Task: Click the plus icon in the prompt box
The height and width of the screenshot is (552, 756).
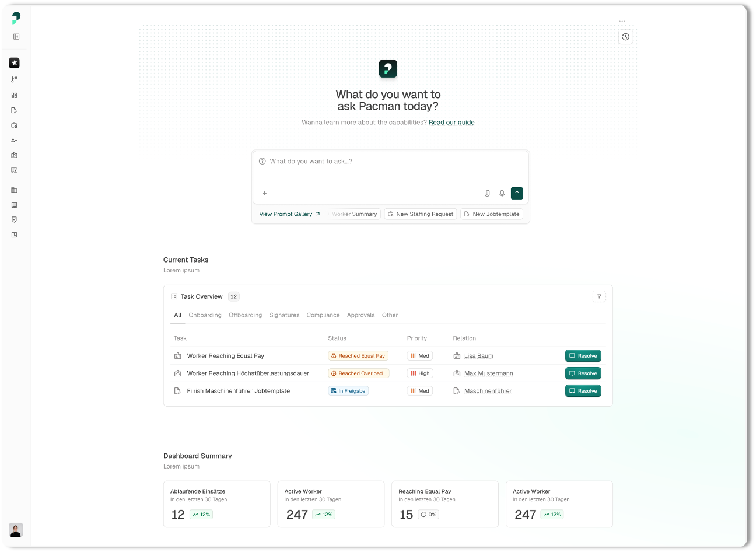Action: [265, 194]
